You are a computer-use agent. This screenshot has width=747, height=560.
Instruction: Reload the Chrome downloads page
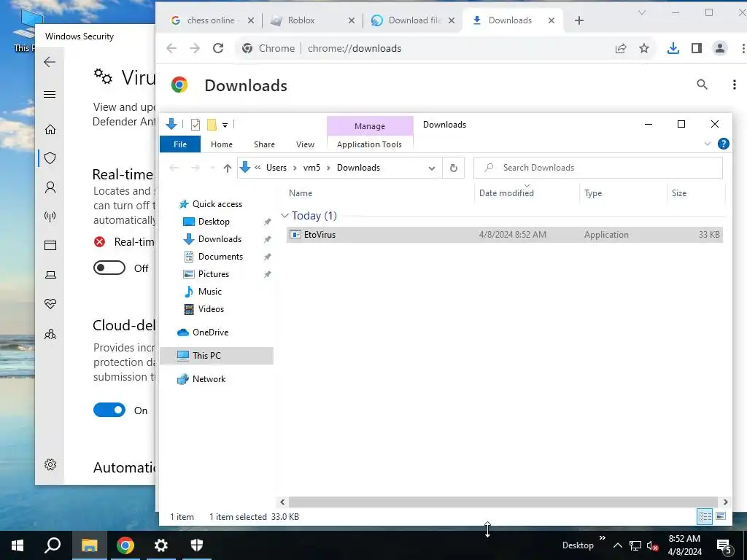tap(218, 48)
